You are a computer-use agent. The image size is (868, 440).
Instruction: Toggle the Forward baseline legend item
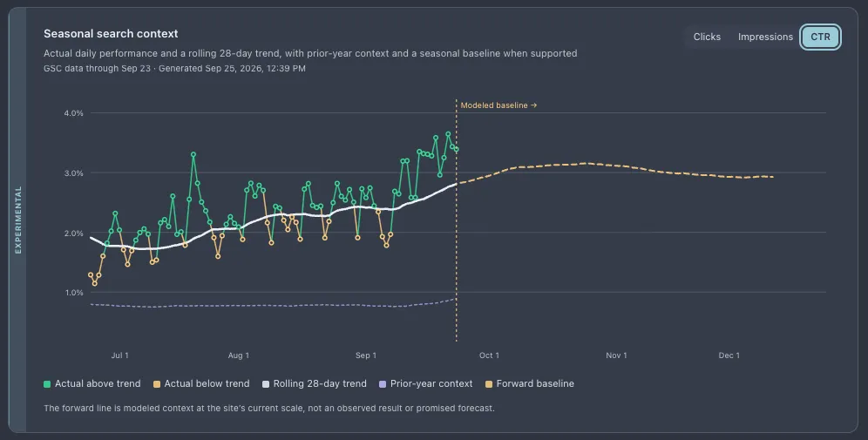pos(530,383)
